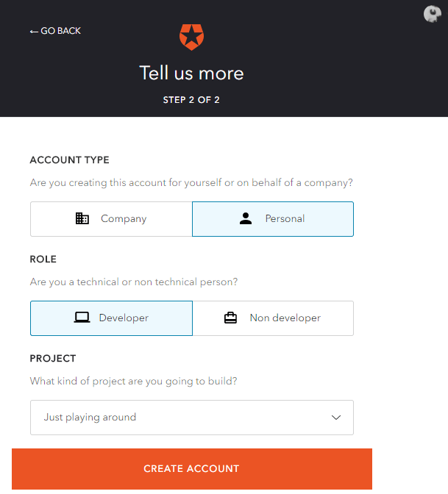Click the orange Auth0 shield logo
The width and height of the screenshot is (448, 494).
pyautogui.click(x=191, y=37)
